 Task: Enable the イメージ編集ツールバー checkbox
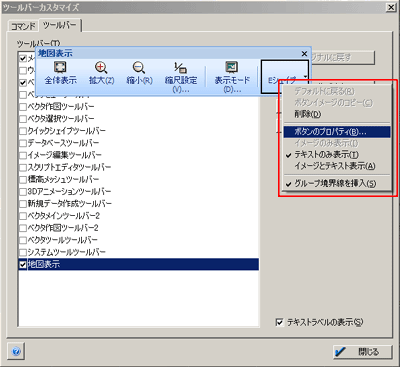(x=23, y=155)
